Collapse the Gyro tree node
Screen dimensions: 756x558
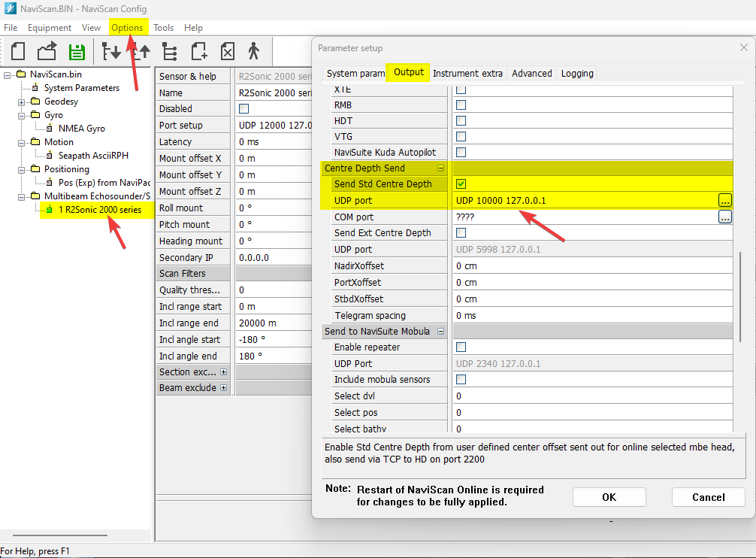21,116
